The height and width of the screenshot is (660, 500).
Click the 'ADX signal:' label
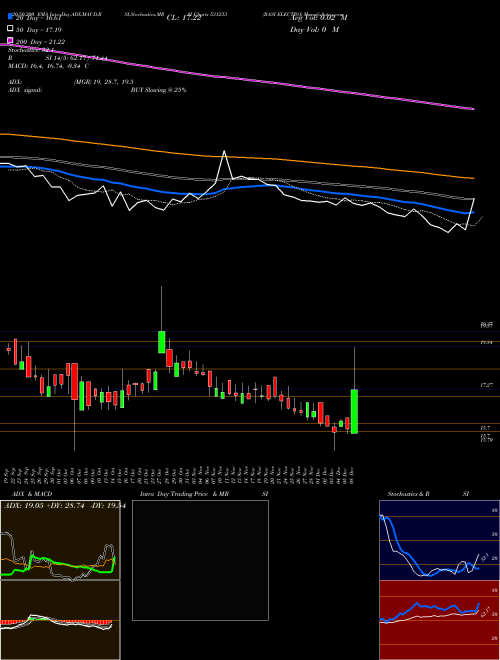coord(25,90)
